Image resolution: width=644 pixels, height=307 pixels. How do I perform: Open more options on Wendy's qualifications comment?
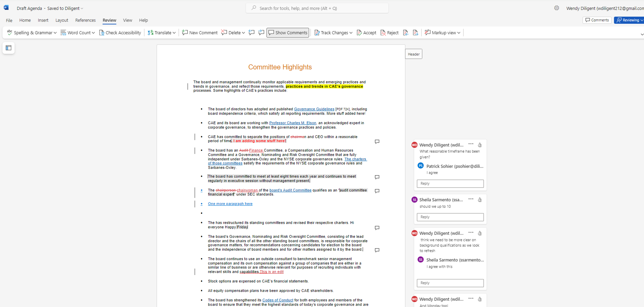coord(471,232)
